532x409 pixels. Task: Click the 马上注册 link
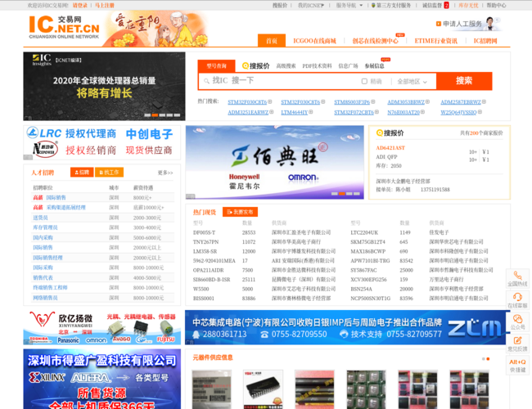pos(105,6)
